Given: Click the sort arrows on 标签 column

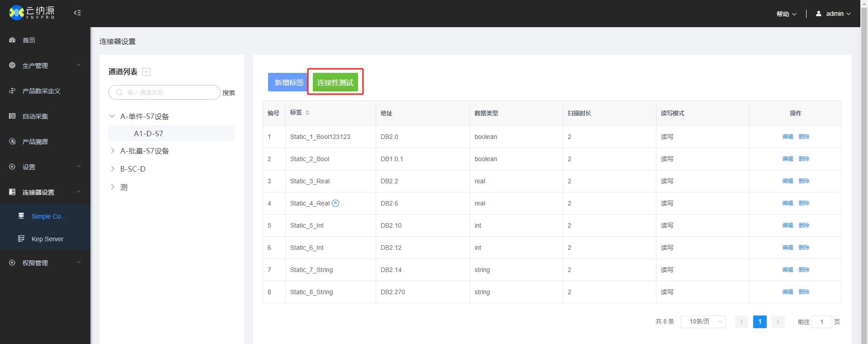Looking at the screenshot, I should 307,113.
